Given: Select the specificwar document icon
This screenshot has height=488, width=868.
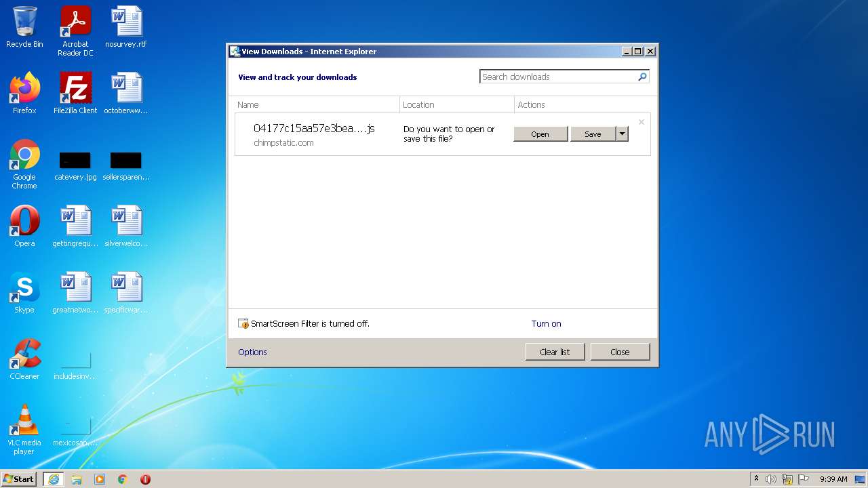Looking at the screenshot, I should [x=126, y=293].
